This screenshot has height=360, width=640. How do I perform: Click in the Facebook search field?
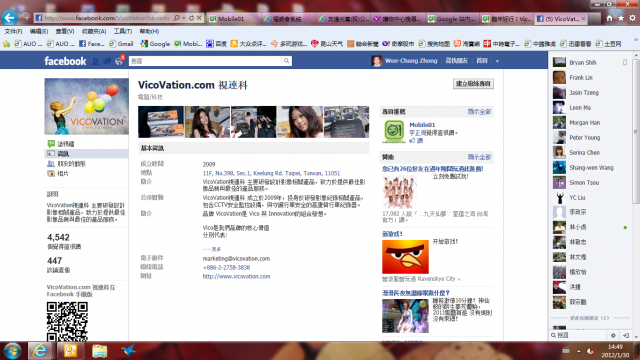205,61
